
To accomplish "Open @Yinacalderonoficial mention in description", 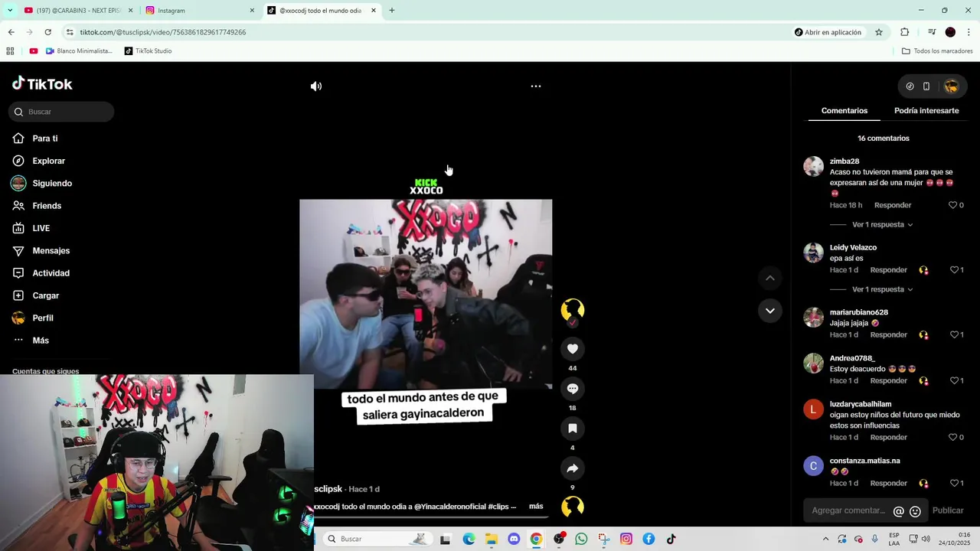I will (451, 507).
